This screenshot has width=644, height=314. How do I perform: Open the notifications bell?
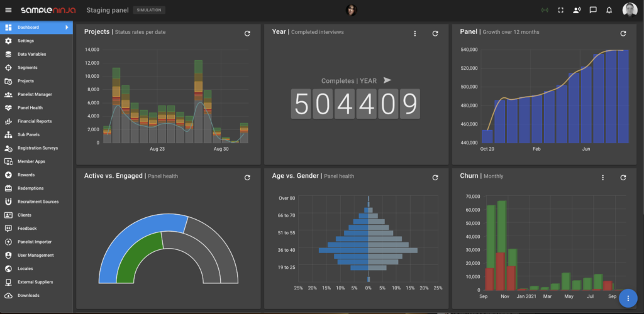609,10
